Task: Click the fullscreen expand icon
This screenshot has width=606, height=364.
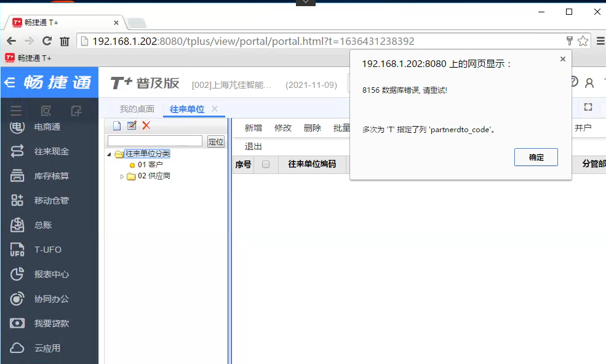Action: point(588,107)
